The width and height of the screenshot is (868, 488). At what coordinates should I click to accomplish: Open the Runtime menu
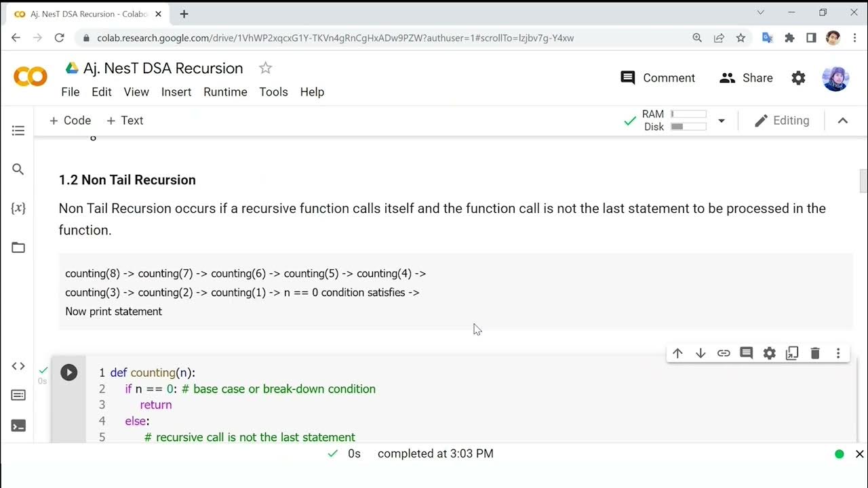click(225, 91)
